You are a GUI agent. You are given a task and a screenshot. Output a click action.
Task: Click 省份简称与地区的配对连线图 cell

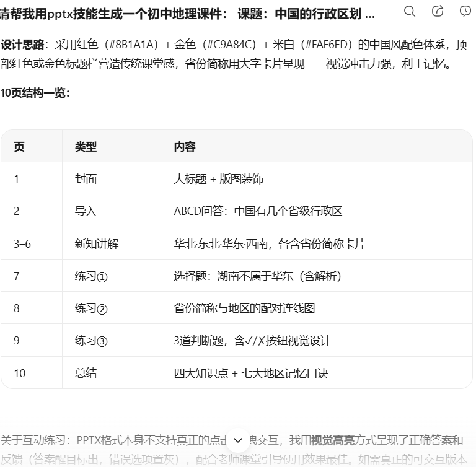pos(317,308)
